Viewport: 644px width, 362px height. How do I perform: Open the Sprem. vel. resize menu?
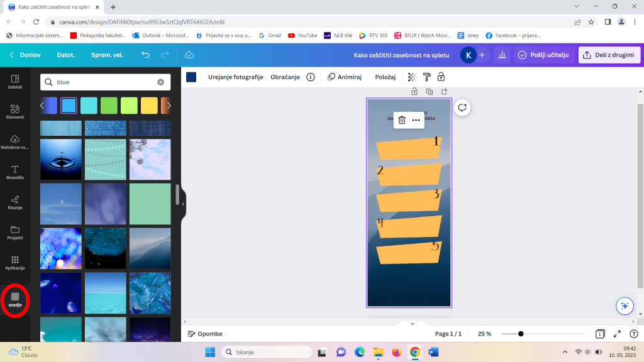pos(107,55)
